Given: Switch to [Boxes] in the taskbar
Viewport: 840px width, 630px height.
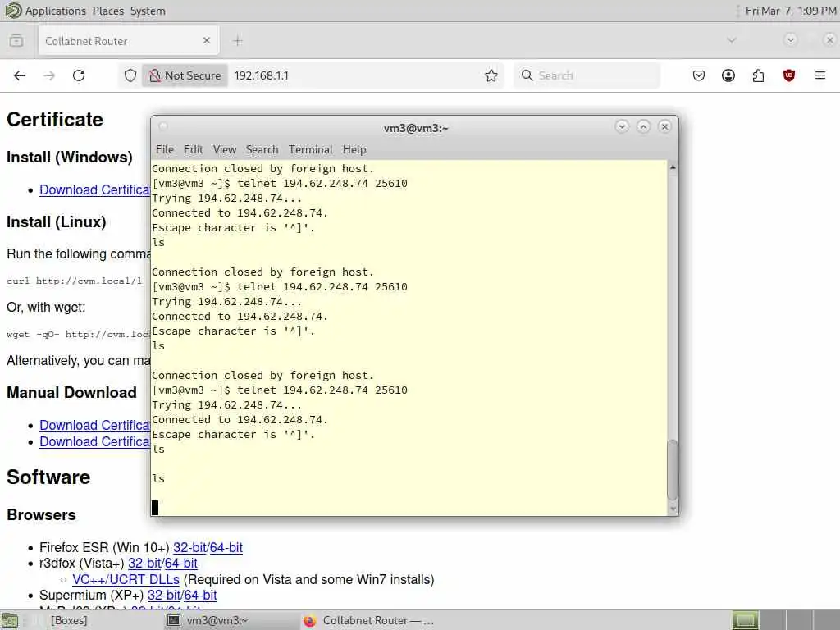Looking at the screenshot, I should click(x=69, y=620).
